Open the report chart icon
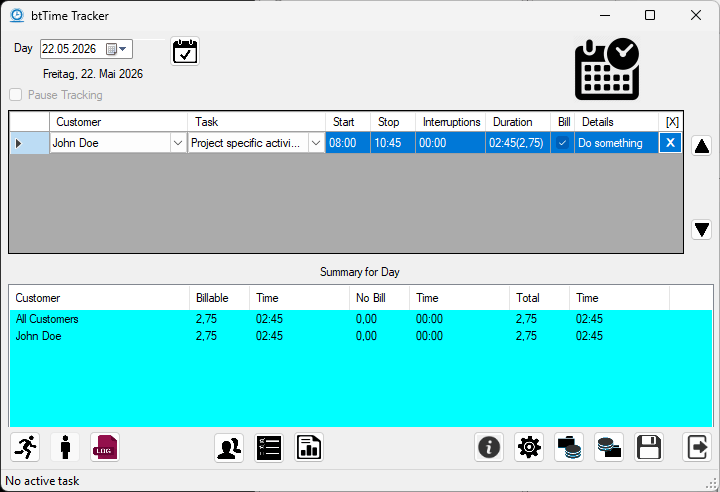The height and width of the screenshot is (492, 720). pyautogui.click(x=309, y=447)
